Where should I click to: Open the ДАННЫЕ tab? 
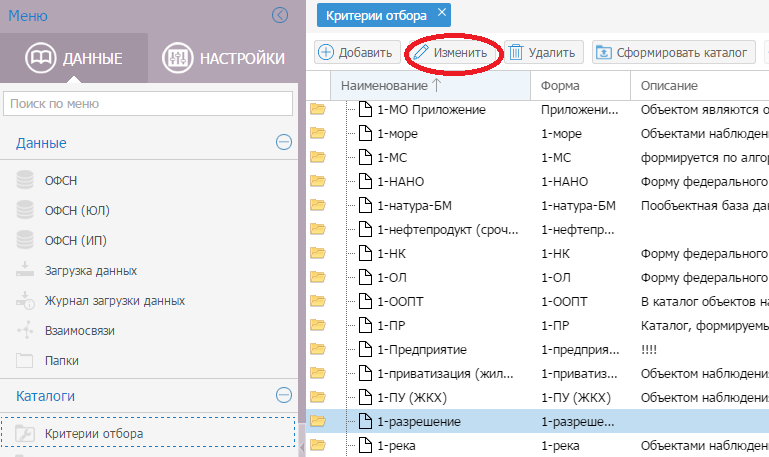(74, 58)
